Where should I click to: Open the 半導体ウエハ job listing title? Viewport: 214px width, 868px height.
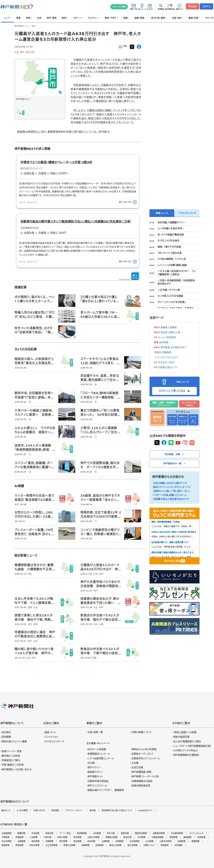[x=56, y=162]
